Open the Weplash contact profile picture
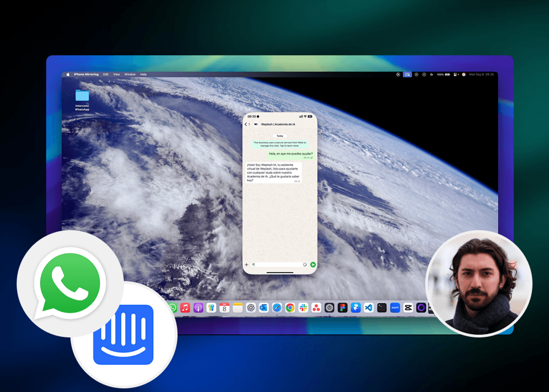549x392 pixels. [256, 124]
